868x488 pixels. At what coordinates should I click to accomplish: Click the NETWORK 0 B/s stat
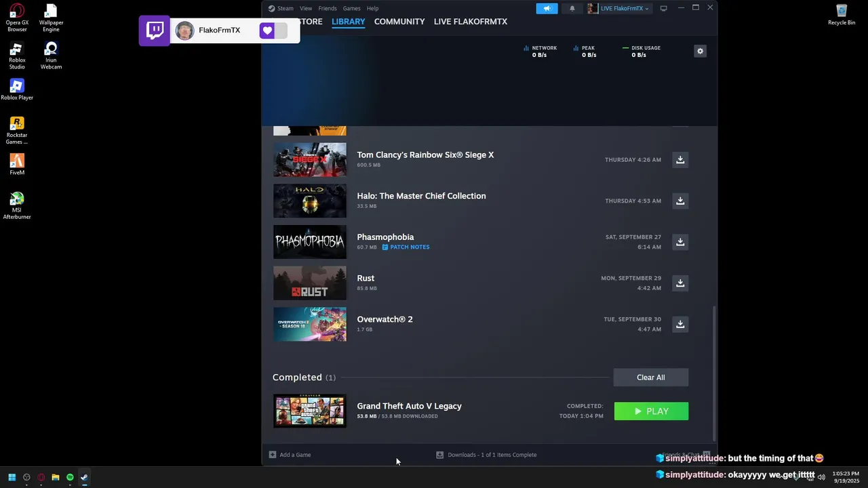click(x=540, y=52)
